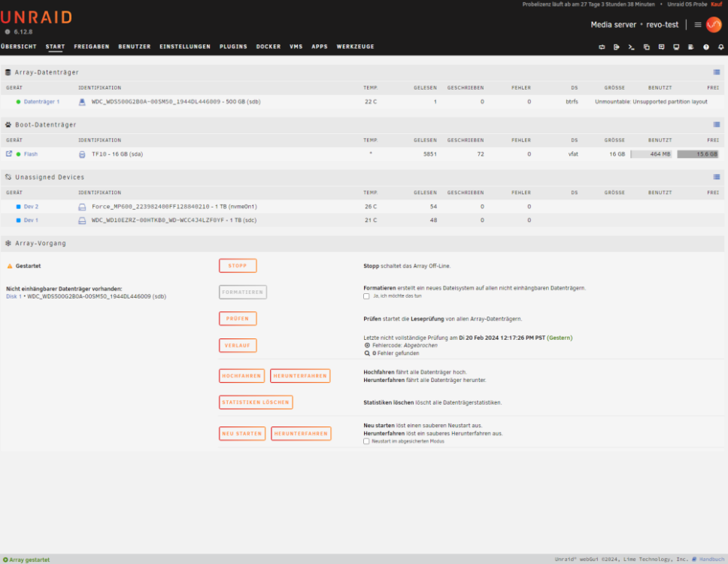Enable 'Neustart im abgesicherten Modus' checkbox

click(x=366, y=441)
